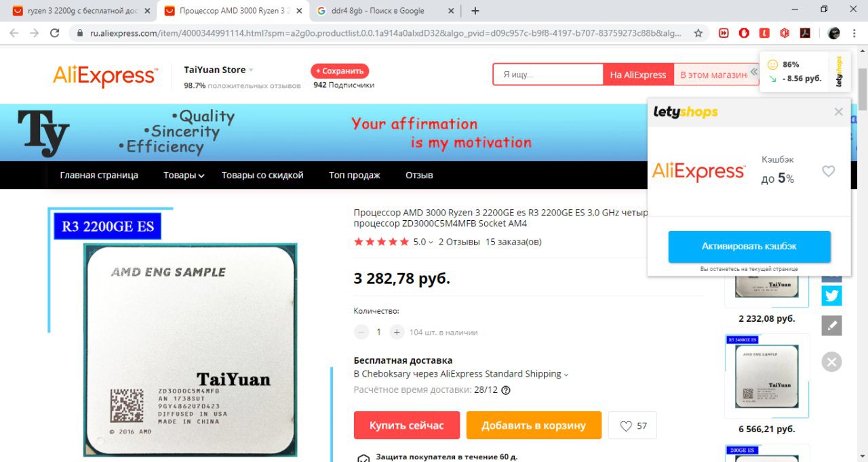868x462 pixels.
Task: Click the browser back arrow
Action: click(x=15, y=33)
